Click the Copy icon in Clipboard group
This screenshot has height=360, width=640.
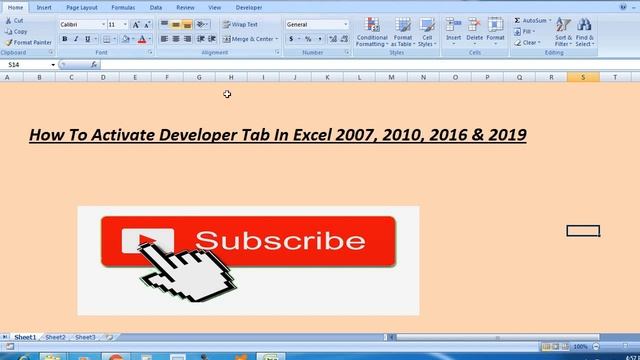(x=8, y=31)
